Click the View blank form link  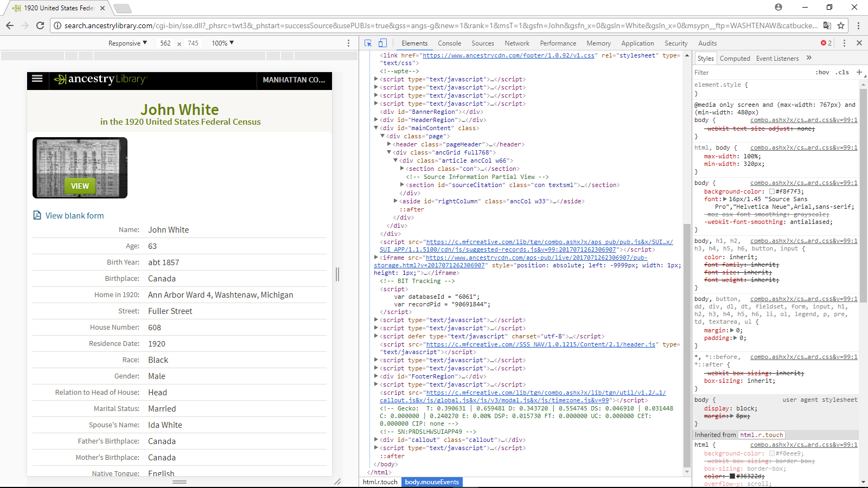(x=74, y=216)
